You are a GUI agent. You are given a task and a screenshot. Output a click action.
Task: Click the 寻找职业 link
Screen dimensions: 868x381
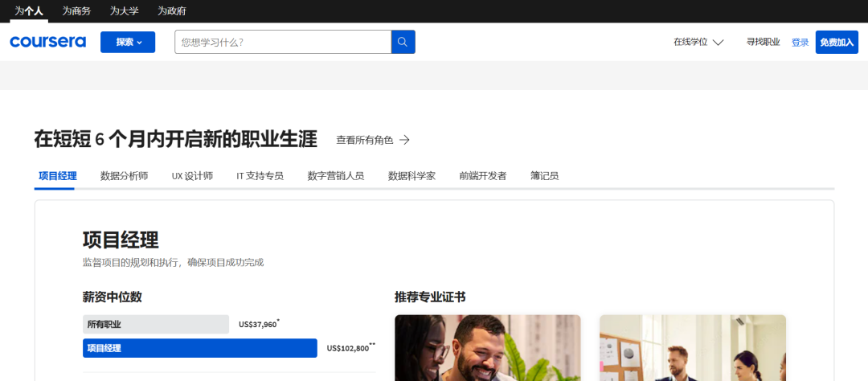[764, 42]
